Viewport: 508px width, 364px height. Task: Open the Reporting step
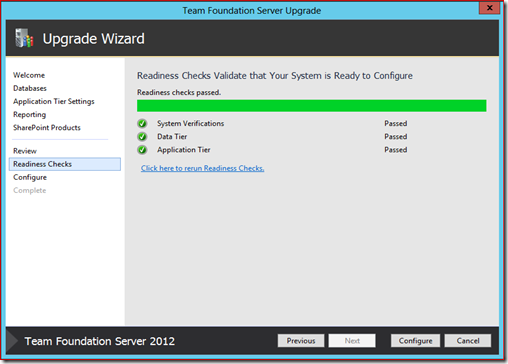coord(30,115)
